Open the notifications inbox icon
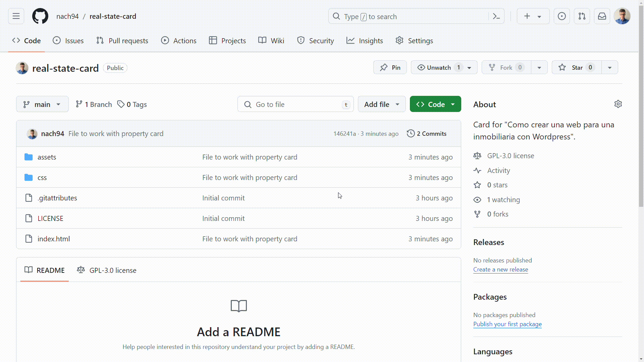Screen dimensions: 644x362 coord(602,16)
